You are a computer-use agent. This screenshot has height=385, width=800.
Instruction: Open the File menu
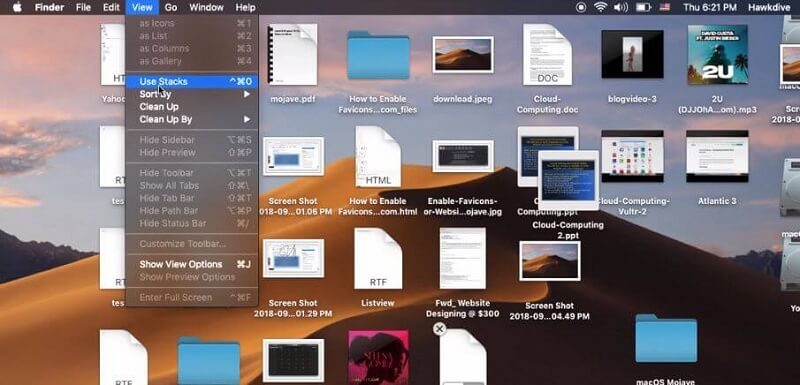point(83,7)
